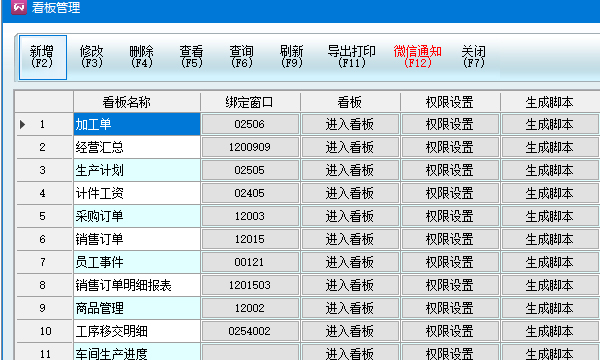The width and height of the screenshot is (600, 360).
Task: Open 查看 (F5) from the toolbar
Action: [192, 57]
